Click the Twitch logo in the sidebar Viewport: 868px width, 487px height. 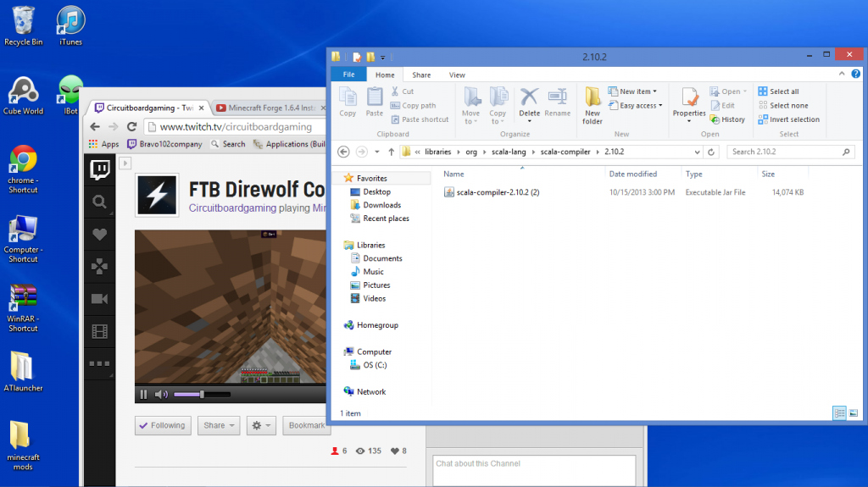pos(99,169)
